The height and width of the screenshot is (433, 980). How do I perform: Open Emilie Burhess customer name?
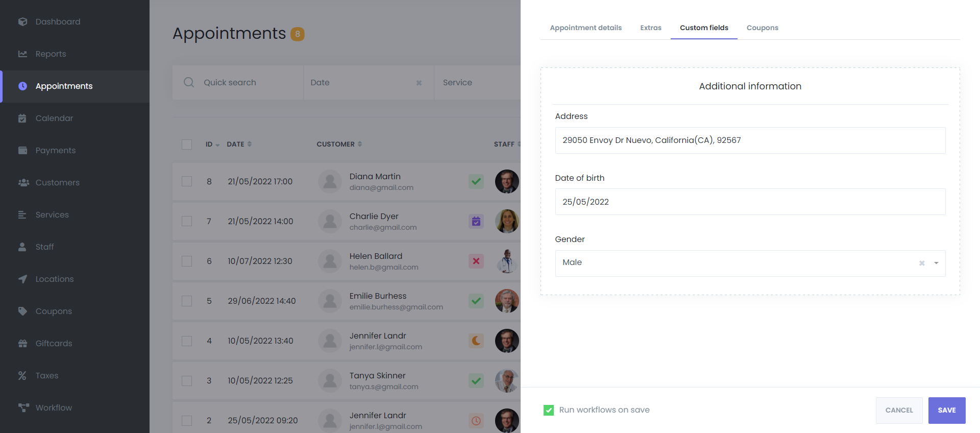tap(378, 296)
